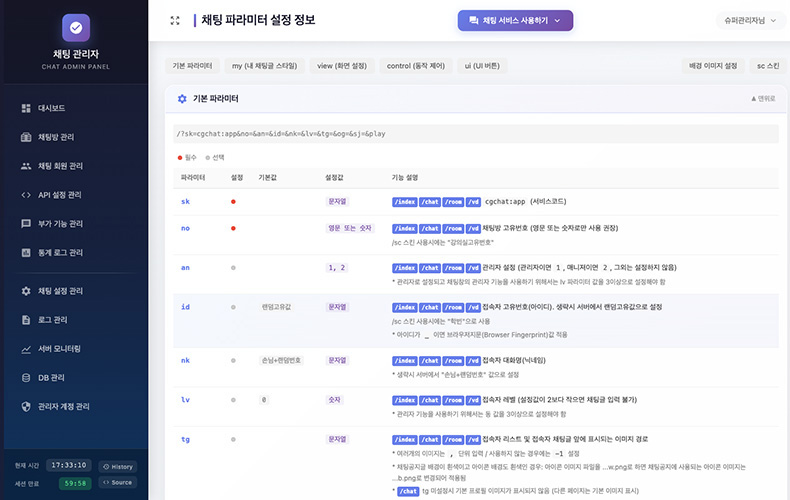Click the 기능 설명 column header
This screenshot has width=790, height=500.
click(x=405, y=177)
